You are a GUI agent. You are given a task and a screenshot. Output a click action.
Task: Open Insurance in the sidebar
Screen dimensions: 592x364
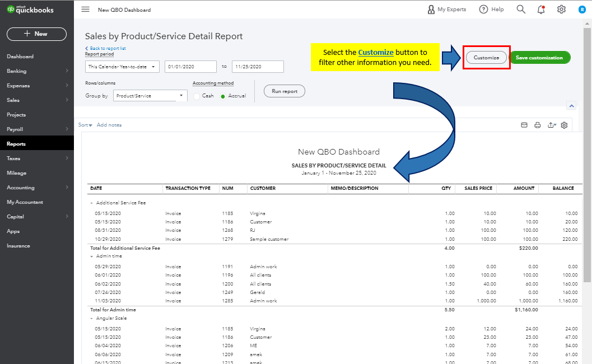(x=18, y=246)
